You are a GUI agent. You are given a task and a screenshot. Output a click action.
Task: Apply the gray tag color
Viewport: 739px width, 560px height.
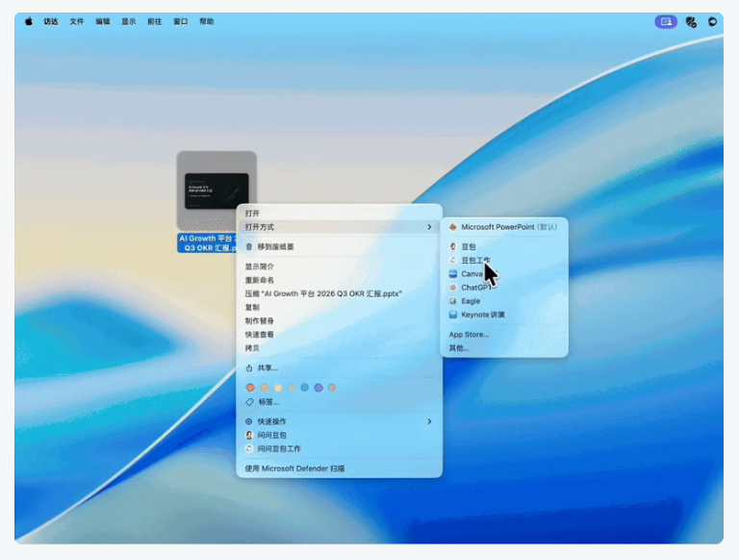point(332,388)
